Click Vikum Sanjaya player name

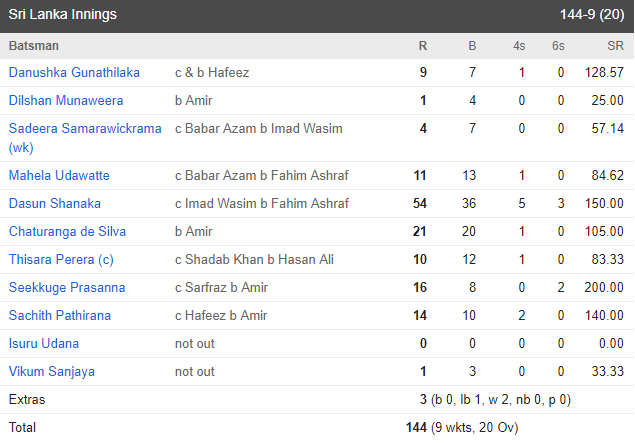click(51, 371)
